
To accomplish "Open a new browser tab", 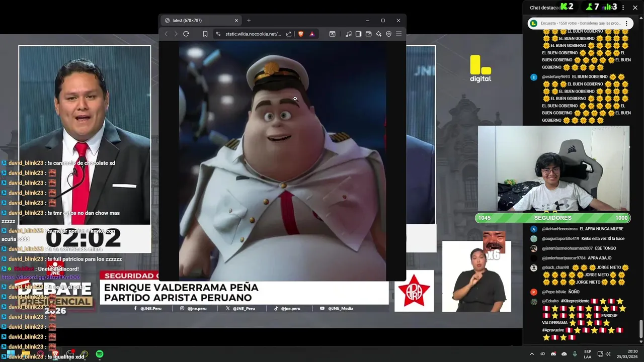I will tap(249, 21).
